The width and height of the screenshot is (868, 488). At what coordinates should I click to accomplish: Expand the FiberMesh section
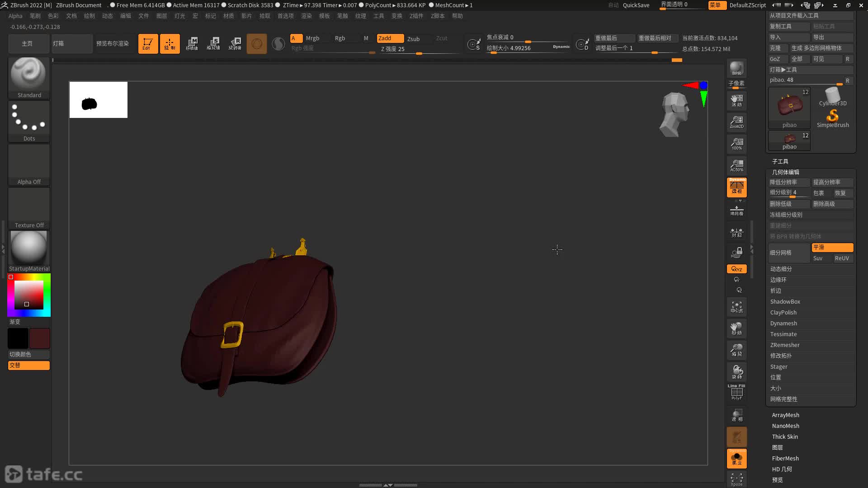click(785, 458)
